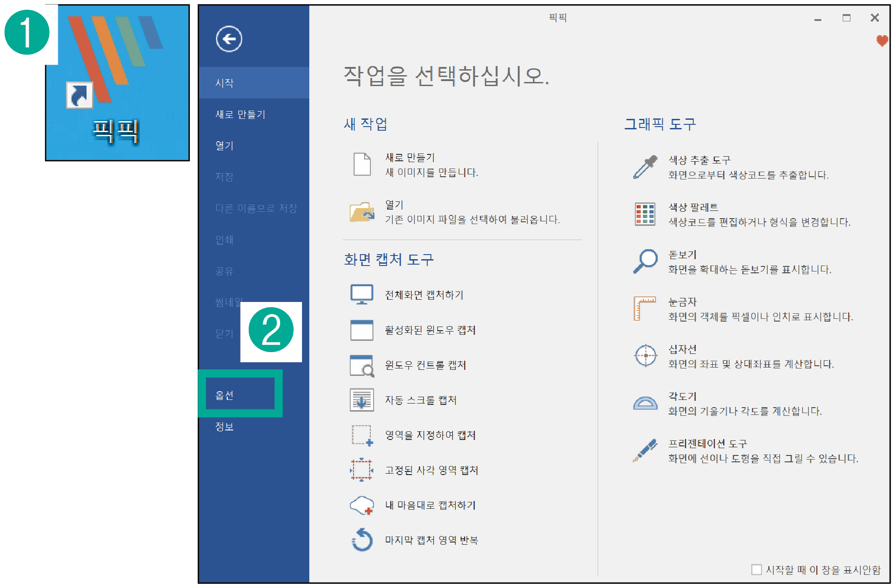Maximize the 픽픽 window

[846, 18]
